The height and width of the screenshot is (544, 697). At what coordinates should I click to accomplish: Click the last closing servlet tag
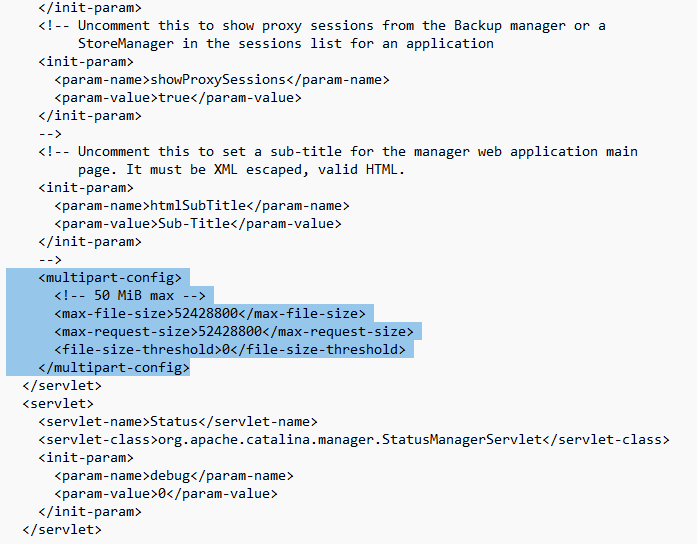[x=62, y=529]
